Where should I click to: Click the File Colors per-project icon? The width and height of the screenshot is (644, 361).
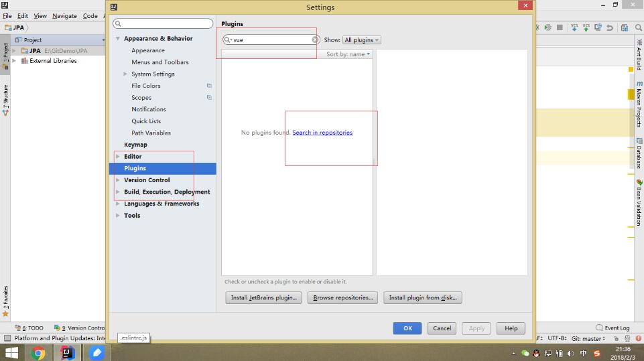[x=209, y=86]
